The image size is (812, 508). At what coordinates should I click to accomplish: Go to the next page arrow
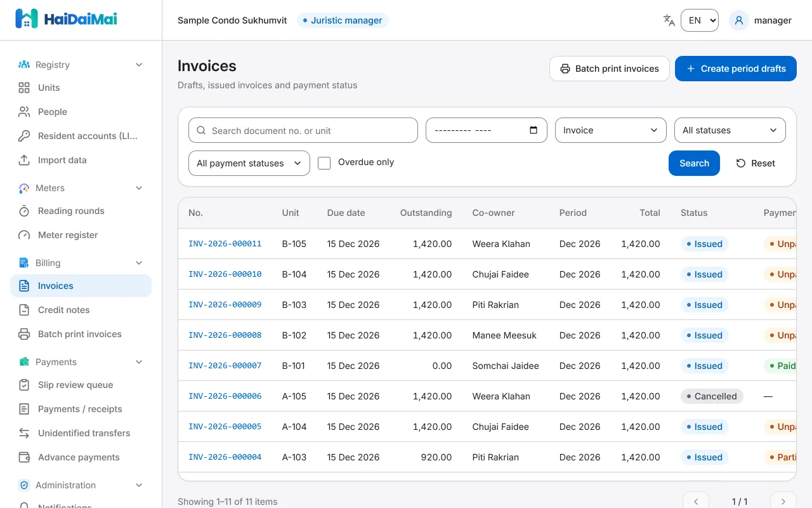coord(783,502)
